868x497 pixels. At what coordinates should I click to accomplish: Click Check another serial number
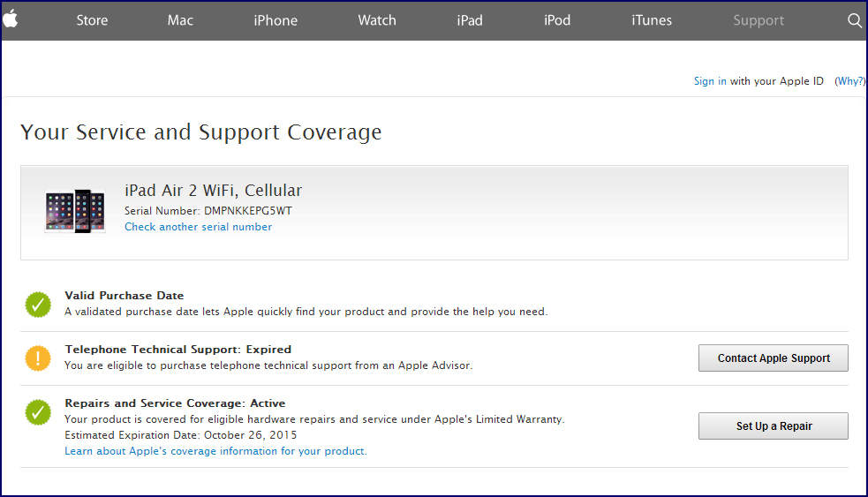click(x=198, y=227)
